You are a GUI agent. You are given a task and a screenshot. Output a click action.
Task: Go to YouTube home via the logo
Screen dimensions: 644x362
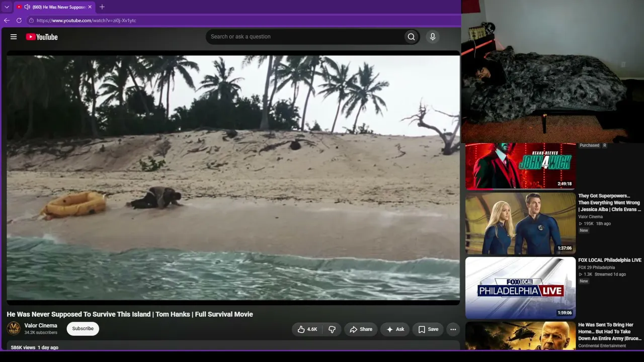pos(42,37)
